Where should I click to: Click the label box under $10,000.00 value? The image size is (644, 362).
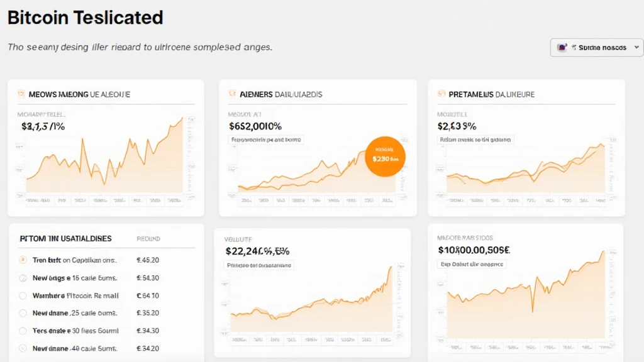pyautogui.click(x=471, y=265)
